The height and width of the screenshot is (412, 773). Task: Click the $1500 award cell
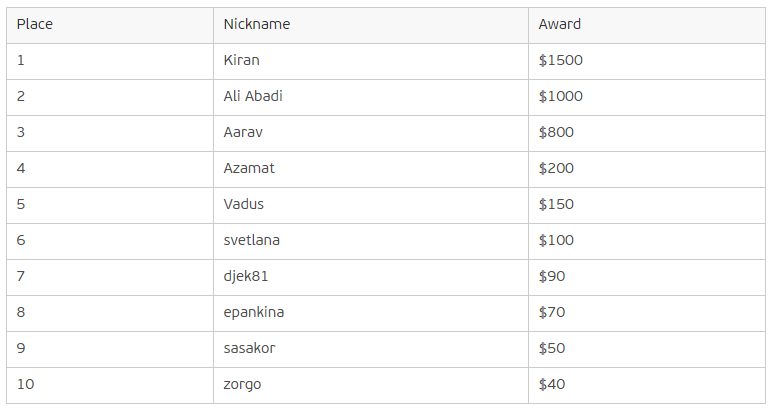(x=647, y=61)
